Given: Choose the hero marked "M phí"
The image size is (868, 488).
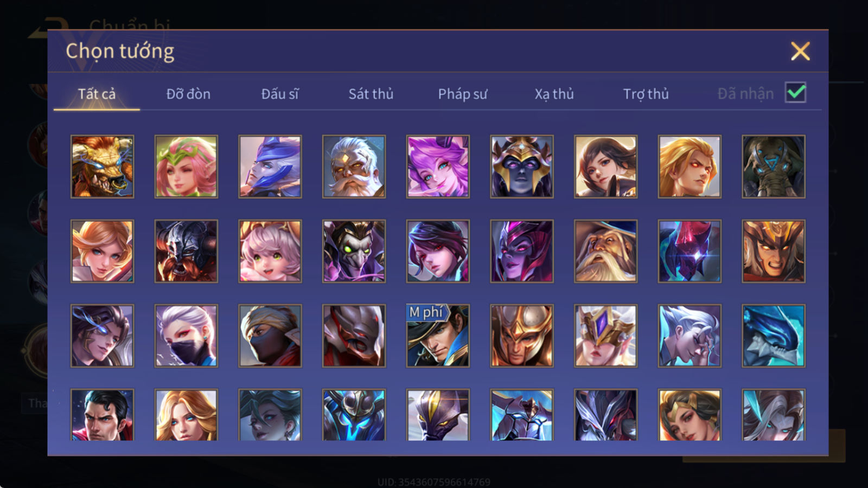Looking at the screenshot, I should click(438, 336).
